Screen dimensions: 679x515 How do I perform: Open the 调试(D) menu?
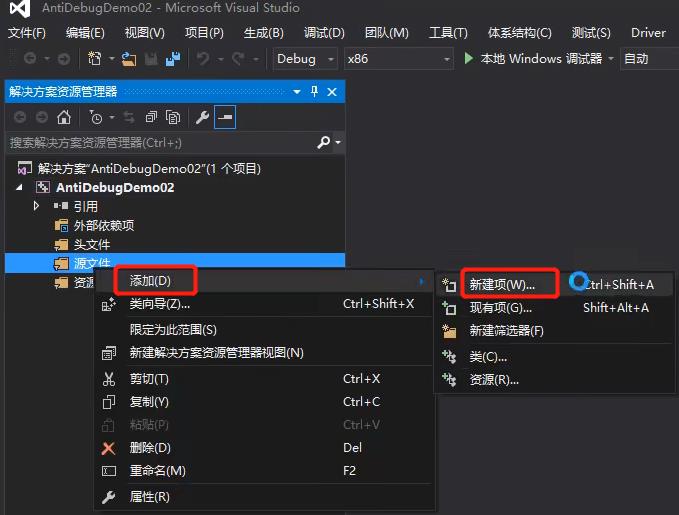[324, 33]
